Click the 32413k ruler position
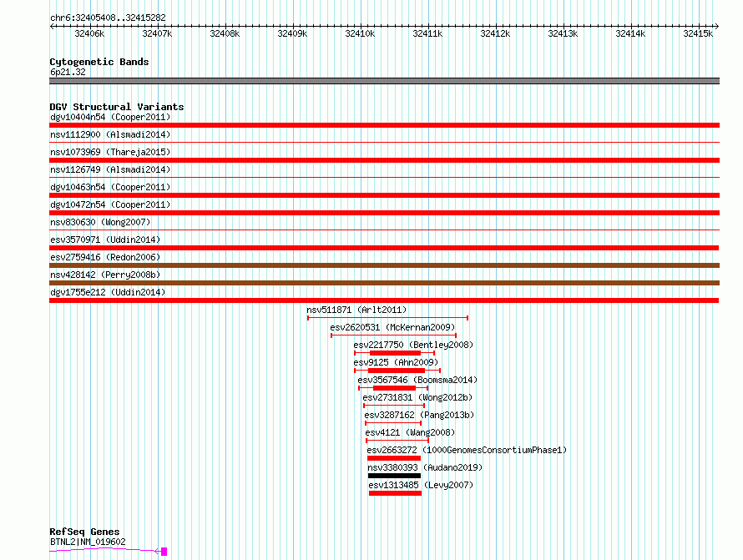 (x=563, y=33)
